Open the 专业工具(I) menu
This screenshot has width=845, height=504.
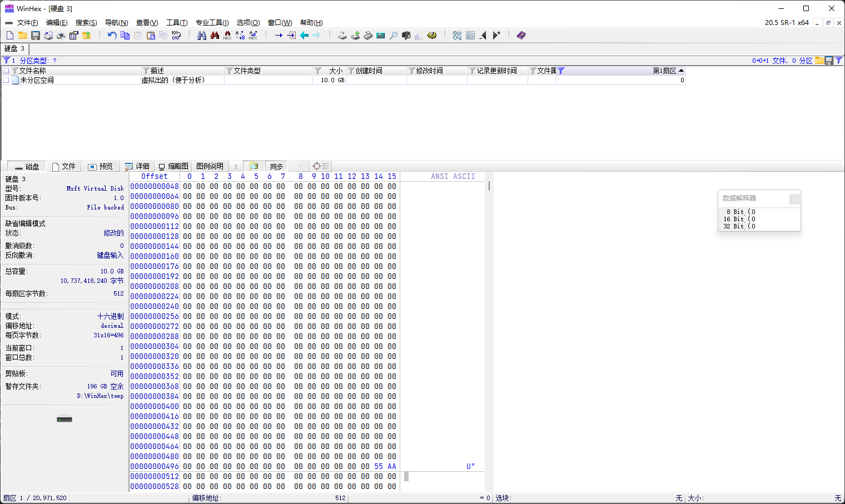212,23
